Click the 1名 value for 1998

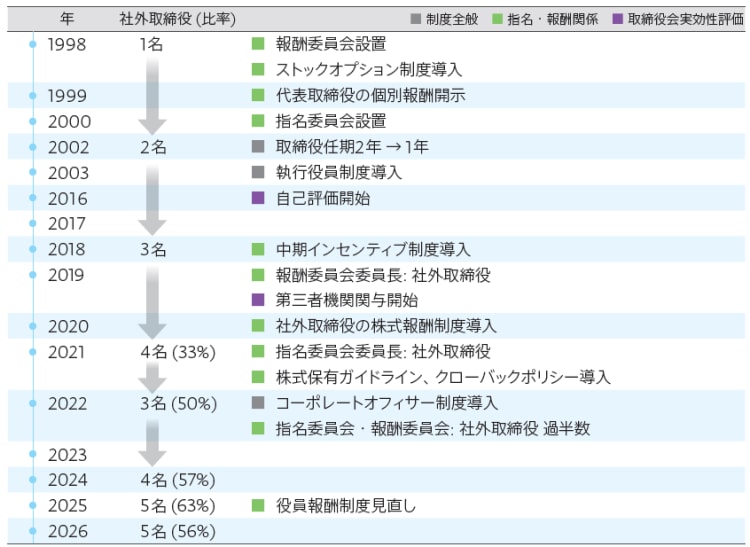point(152,44)
